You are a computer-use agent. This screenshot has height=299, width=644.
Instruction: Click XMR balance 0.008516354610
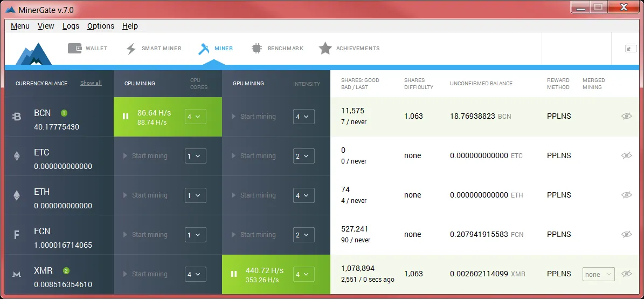(63, 284)
